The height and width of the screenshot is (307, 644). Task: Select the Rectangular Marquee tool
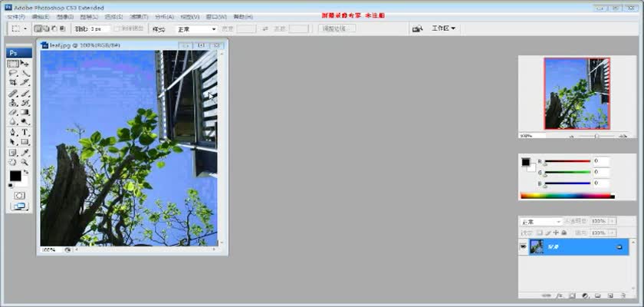[x=13, y=64]
